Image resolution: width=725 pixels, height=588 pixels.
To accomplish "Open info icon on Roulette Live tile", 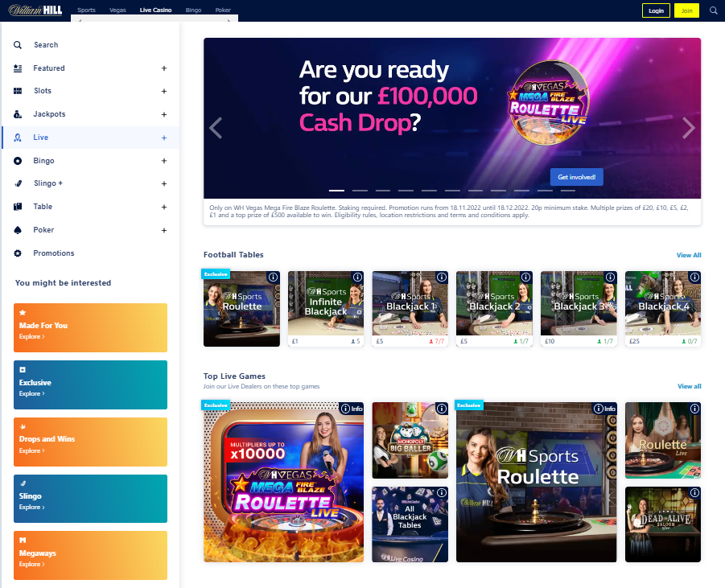I will (x=694, y=409).
